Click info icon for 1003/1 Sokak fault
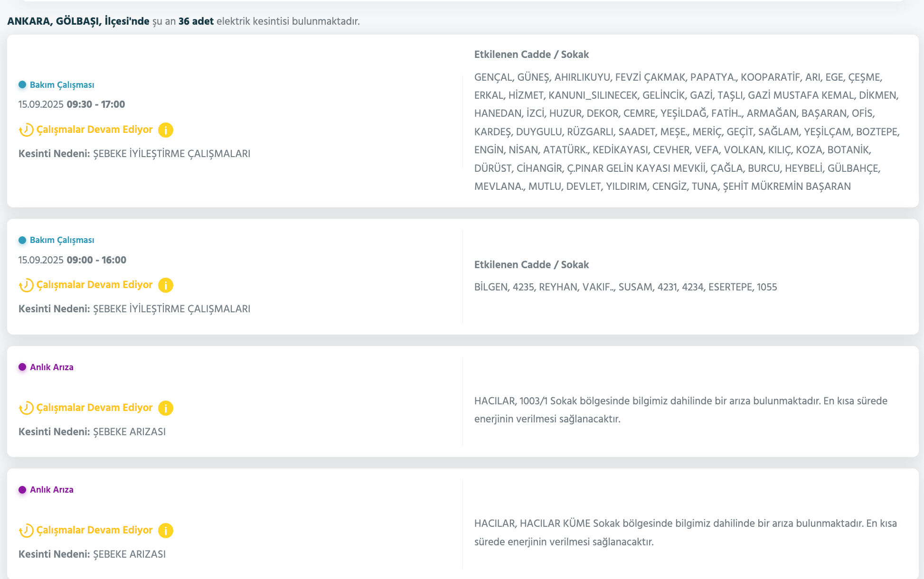 coord(165,408)
